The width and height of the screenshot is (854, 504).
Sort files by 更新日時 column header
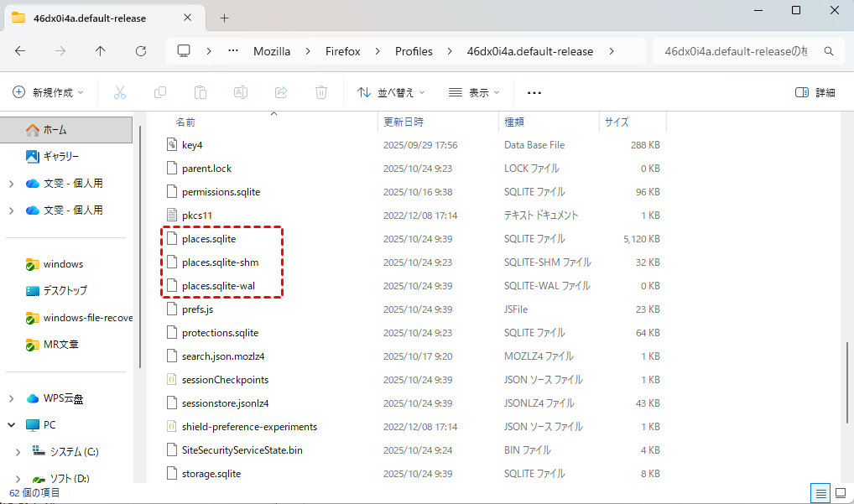404,122
